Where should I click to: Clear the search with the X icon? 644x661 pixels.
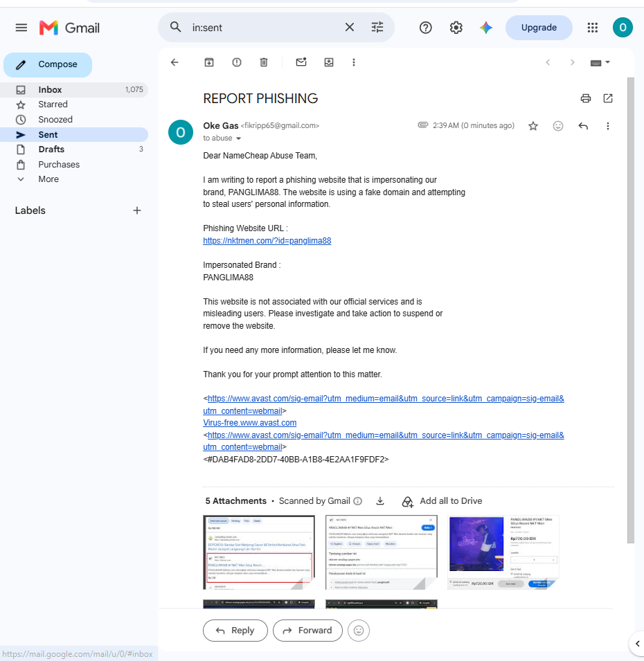click(x=349, y=28)
